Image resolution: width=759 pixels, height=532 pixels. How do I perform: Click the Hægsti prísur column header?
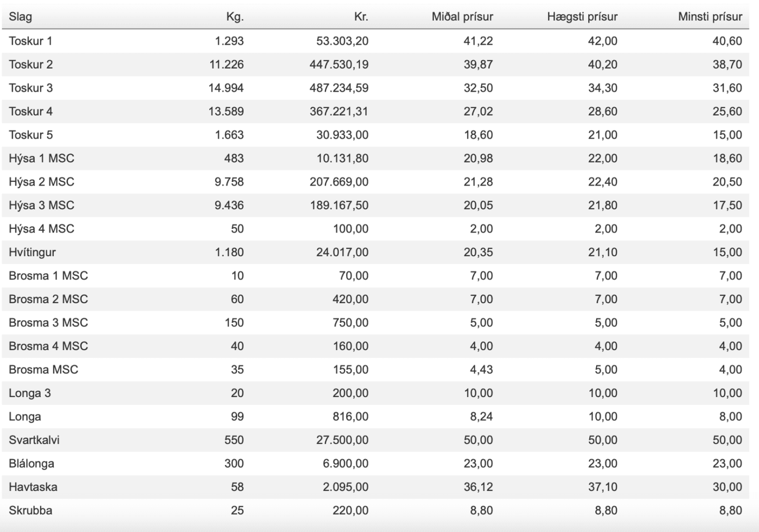click(x=582, y=17)
